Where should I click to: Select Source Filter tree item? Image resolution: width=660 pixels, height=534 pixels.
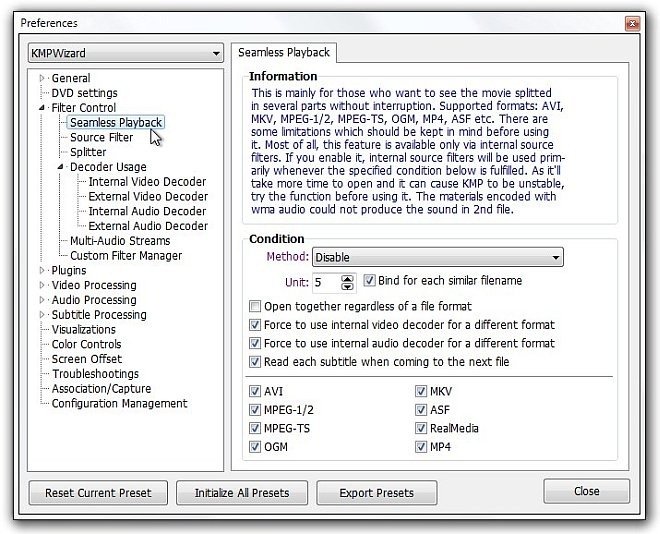101,138
